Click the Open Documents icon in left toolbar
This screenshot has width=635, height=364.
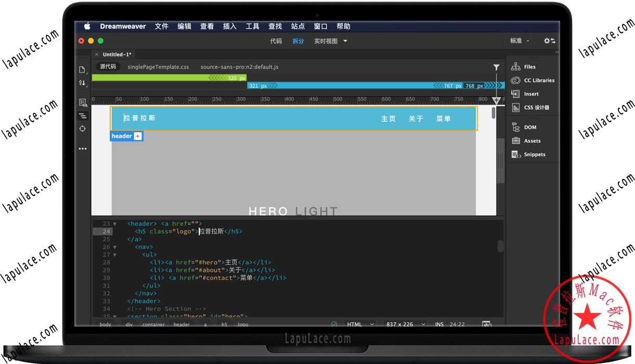point(82,70)
